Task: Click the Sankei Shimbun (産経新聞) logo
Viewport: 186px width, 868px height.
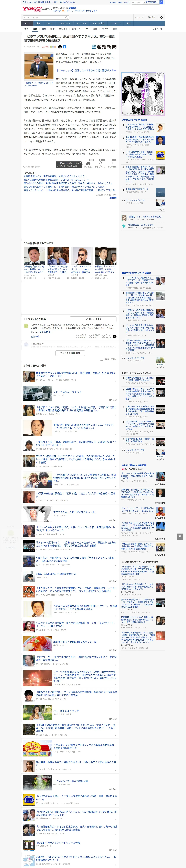Action: (104, 47)
